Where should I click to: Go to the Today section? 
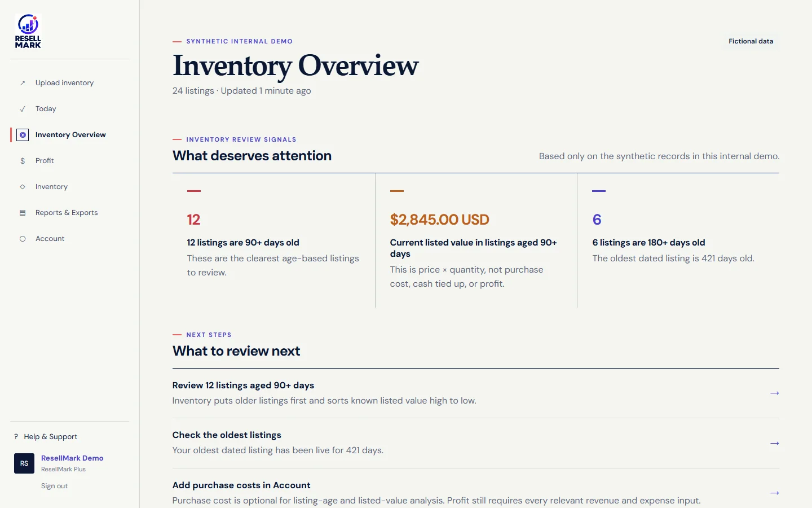(x=70, y=109)
